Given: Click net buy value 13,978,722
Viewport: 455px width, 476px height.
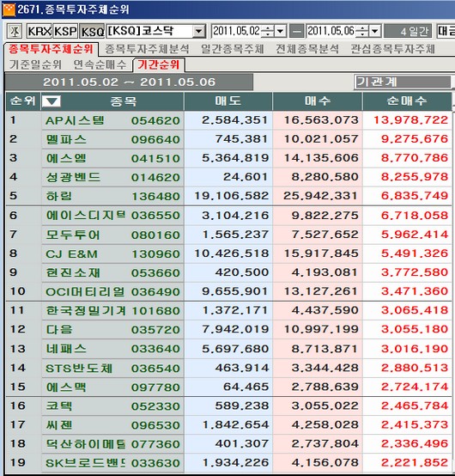Looking at the screenshot, I should point(410,120).
